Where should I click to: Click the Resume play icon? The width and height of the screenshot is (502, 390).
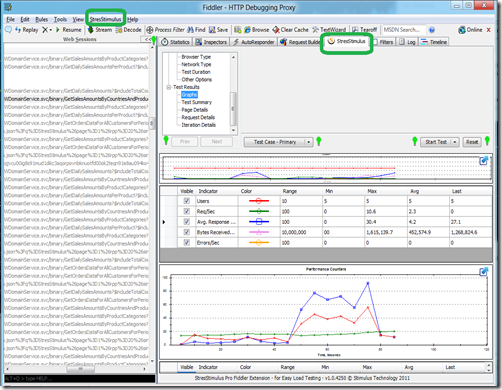click(58, 30)
